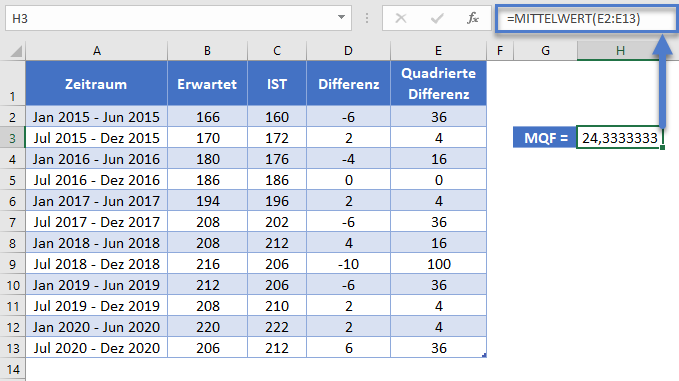This screenshot has width=679, height=381.
Task: Click the Zeitraum header cell
Action: point(97,84)
